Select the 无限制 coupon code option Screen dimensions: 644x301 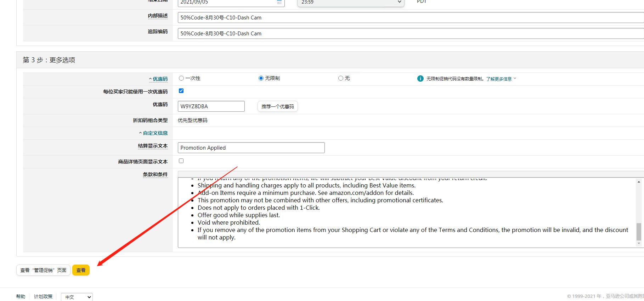click(261, 78)
